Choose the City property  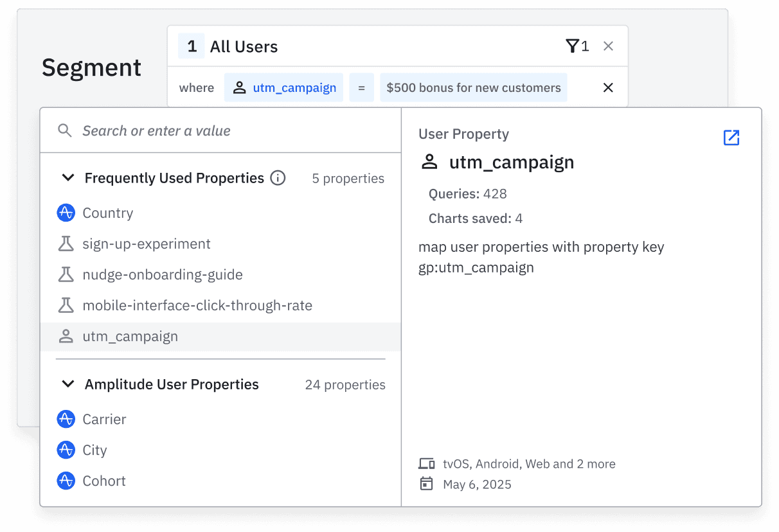click(94, 450)
